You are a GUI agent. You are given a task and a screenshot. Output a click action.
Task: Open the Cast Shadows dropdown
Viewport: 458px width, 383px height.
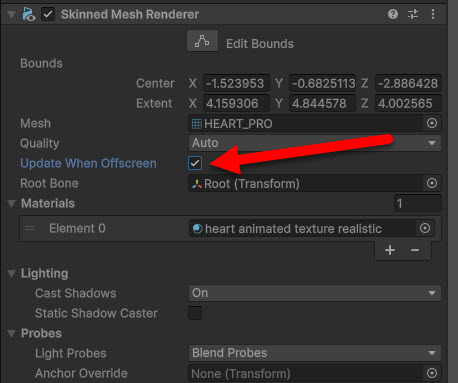click(x=315, y=293)
